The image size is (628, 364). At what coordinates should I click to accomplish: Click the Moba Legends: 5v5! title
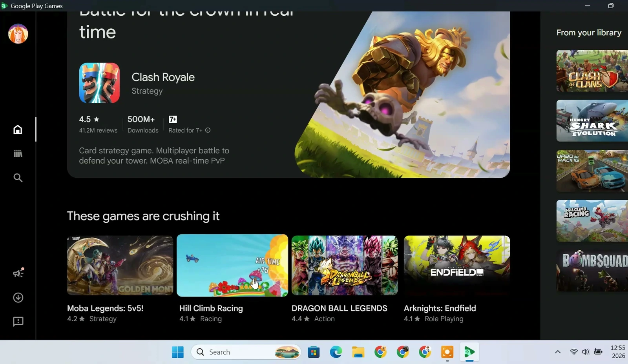coord(105,308)
